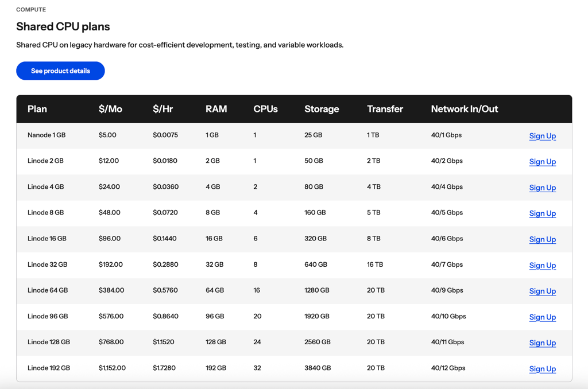Click the 1 TB transfer value
The image size is (588, 389).
pos(373,135)
